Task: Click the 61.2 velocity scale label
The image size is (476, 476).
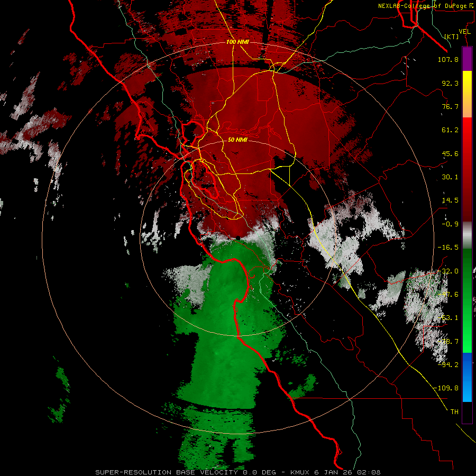Action: [x=450, y=130]
